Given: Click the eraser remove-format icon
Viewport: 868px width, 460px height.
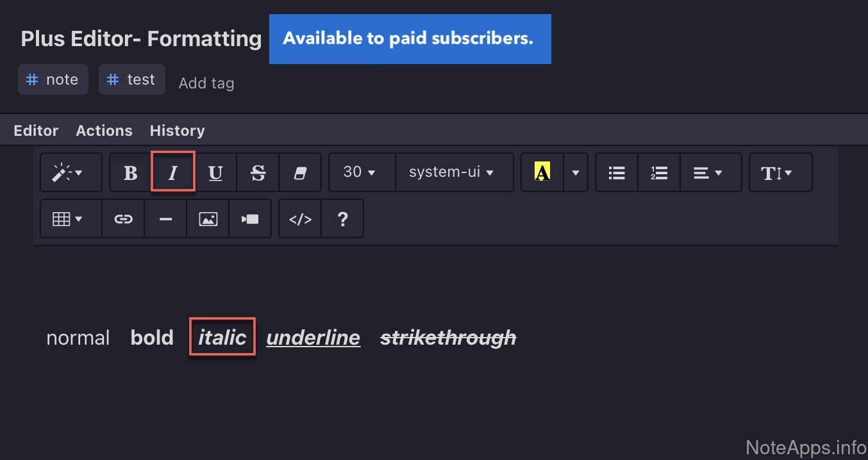Looking at the screenshot, I should (x=300, y=172).
